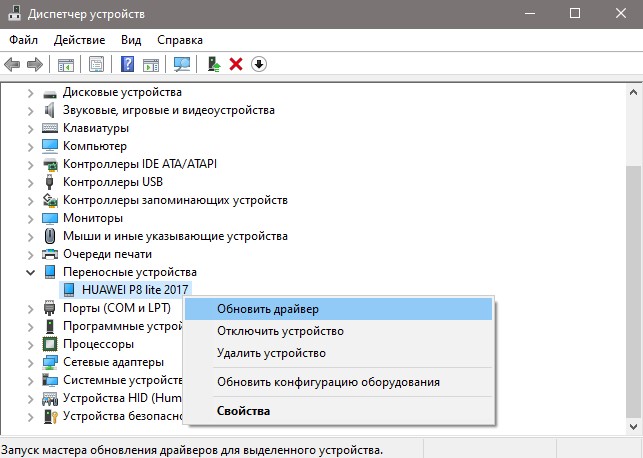This screenshot has height=458, width=643.
Task: Select the HUAWEI P8 lite 2017 device
Action: pyautogui.click(x=135, y=289)
